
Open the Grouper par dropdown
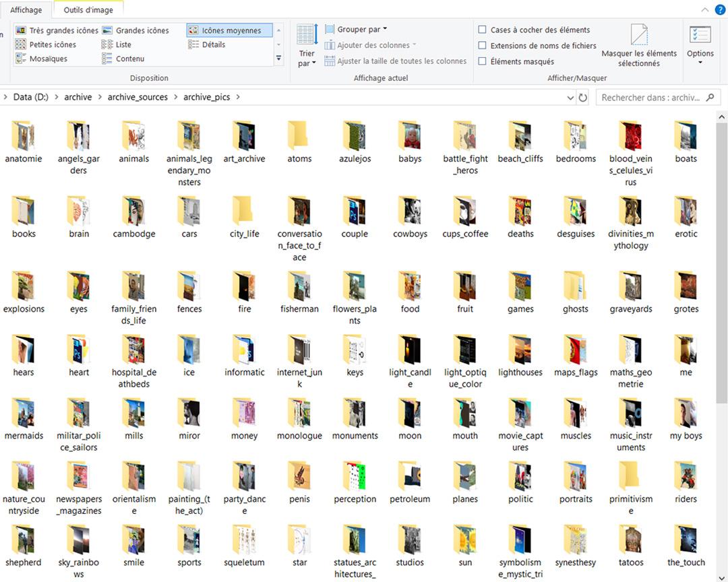click(357, 30)
